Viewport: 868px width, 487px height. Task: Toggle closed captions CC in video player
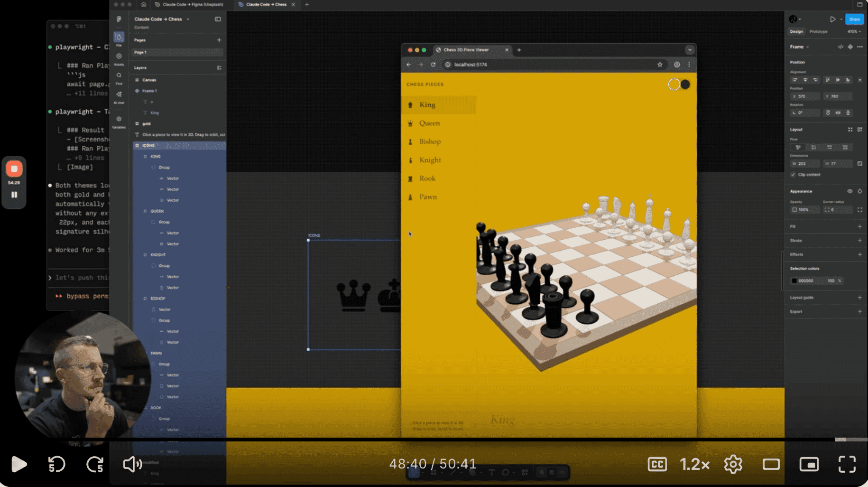[657, 464]
